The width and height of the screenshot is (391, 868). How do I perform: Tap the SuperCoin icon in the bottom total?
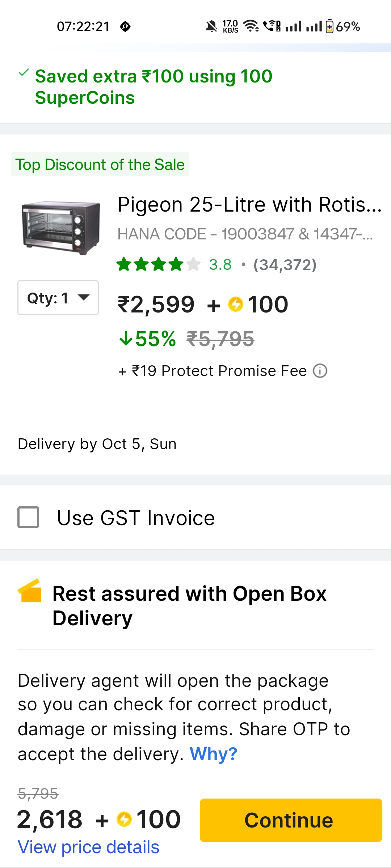click(124, 819)
